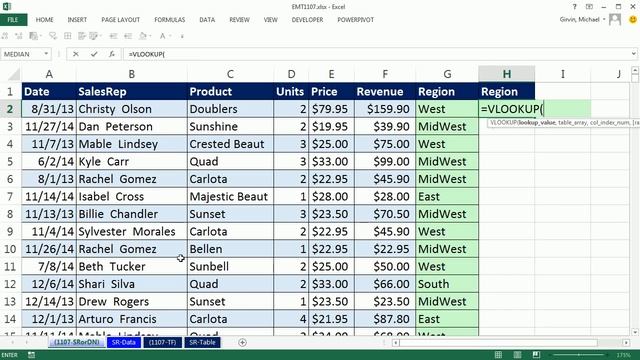The height and width of the screenshot is (360, 640).
Task: Open Ribbon Display Options icon
Action: (589, 7)
